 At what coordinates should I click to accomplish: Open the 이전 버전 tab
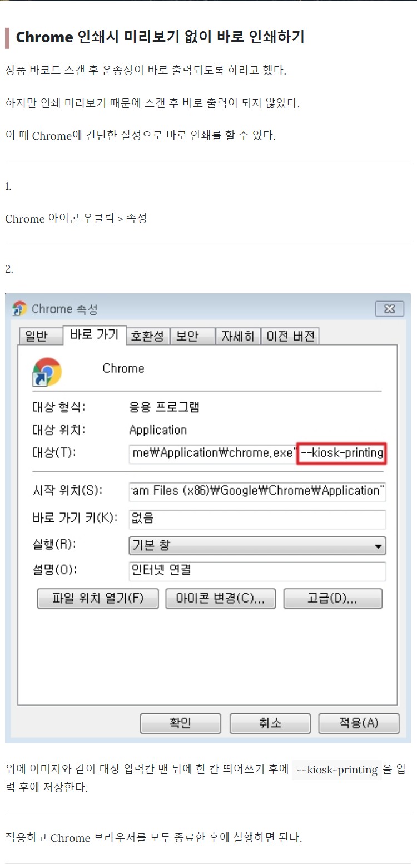290,336
